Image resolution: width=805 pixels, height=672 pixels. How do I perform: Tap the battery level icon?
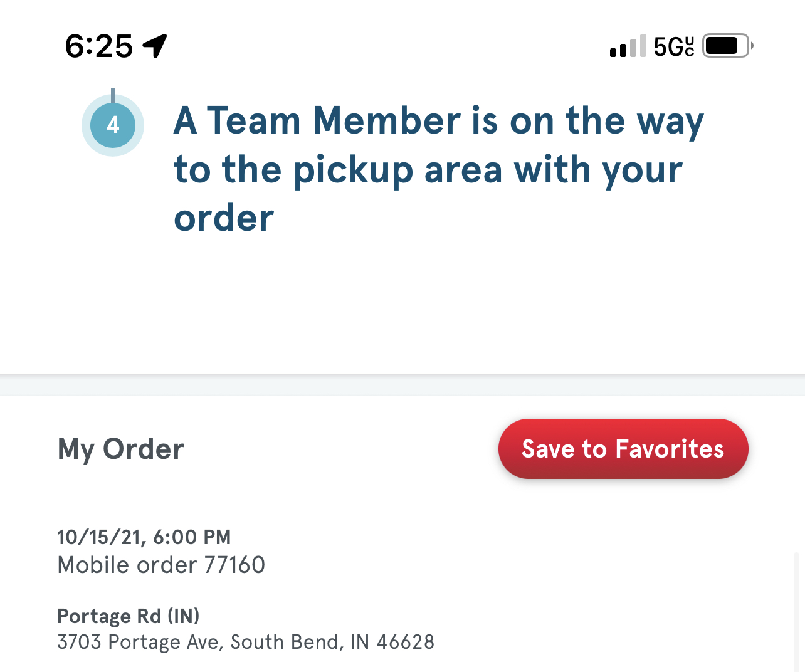point(726,46)
